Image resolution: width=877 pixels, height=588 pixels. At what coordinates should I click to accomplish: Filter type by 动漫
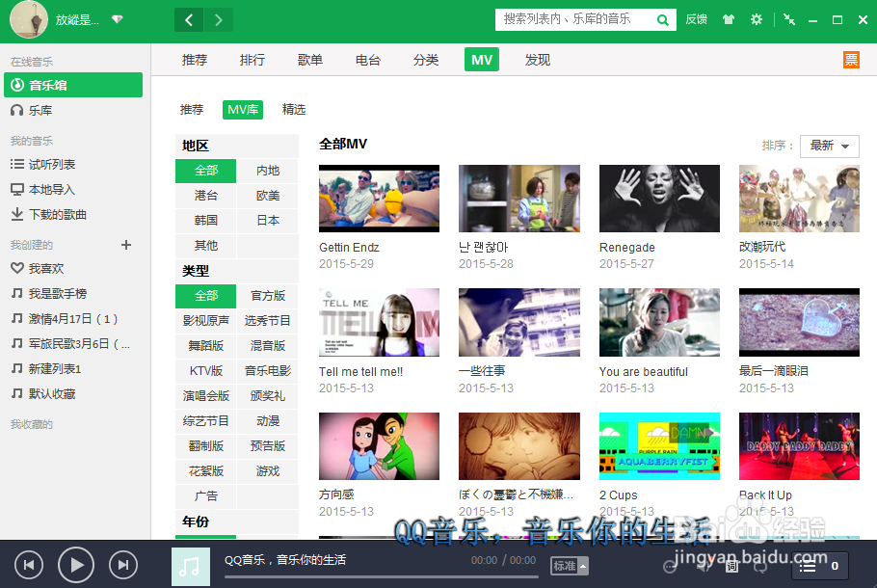point(268,420)
